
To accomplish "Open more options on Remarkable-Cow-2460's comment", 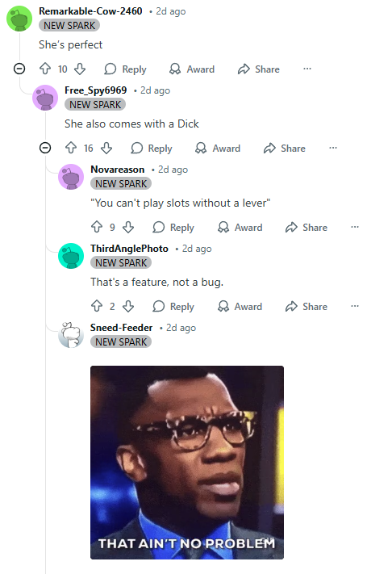I will (x=307, y=69).
